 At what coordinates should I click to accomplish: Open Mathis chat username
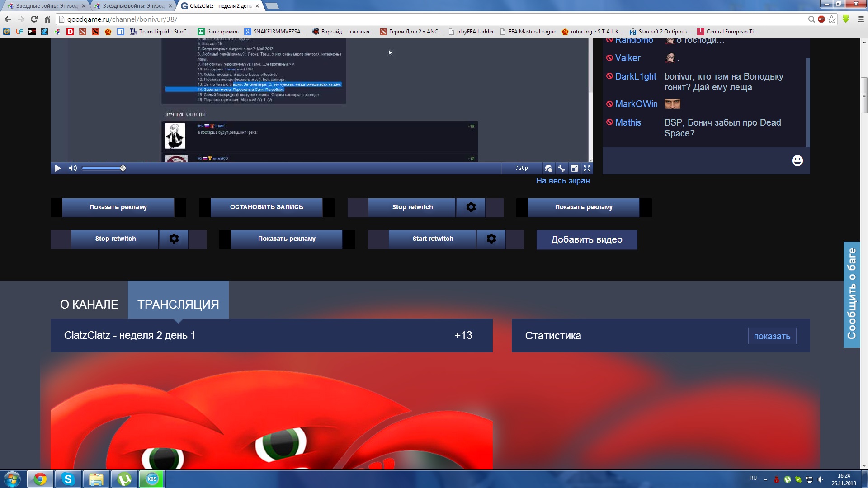point(628,122)
